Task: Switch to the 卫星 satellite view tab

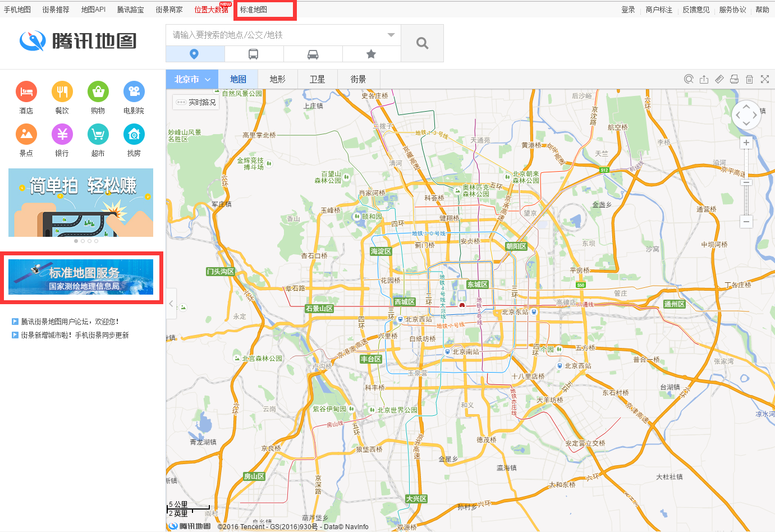Action: 317,79
